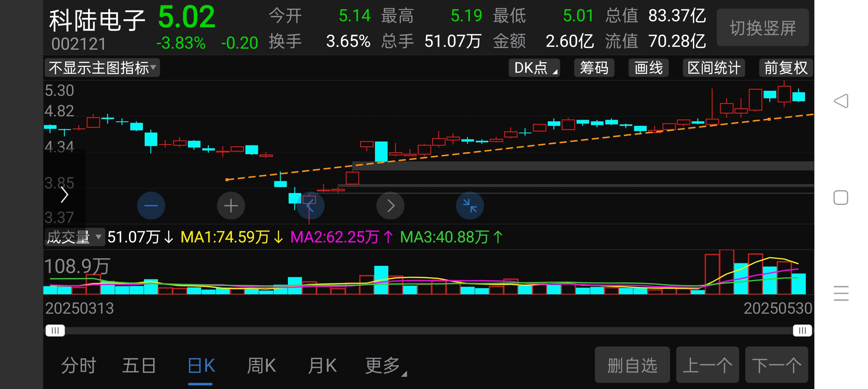The image size is (868, 389).
Task: Tap the Android recent-apps menu lines
Action: tap(841, 293)
